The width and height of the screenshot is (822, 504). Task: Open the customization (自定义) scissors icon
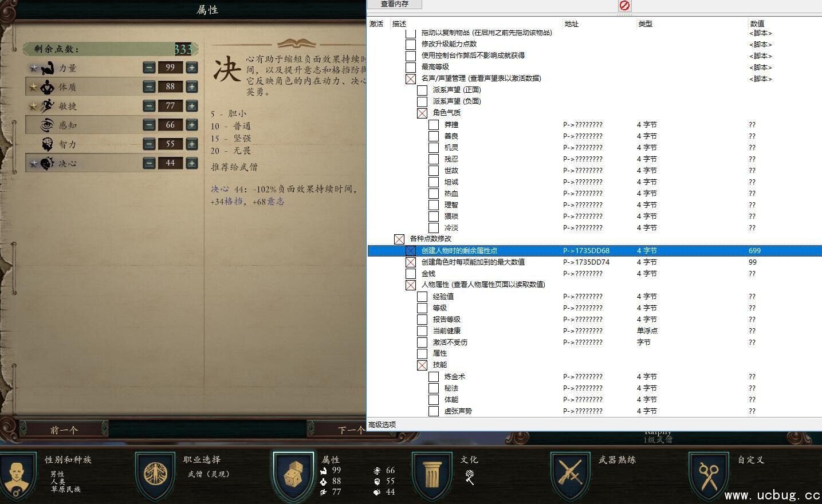click(709, 474)
